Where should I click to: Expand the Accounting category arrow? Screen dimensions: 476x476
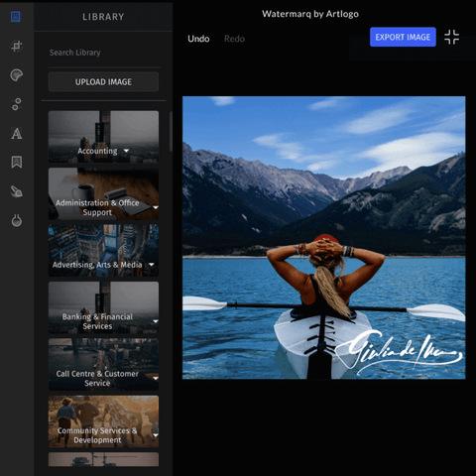[126, 151]
